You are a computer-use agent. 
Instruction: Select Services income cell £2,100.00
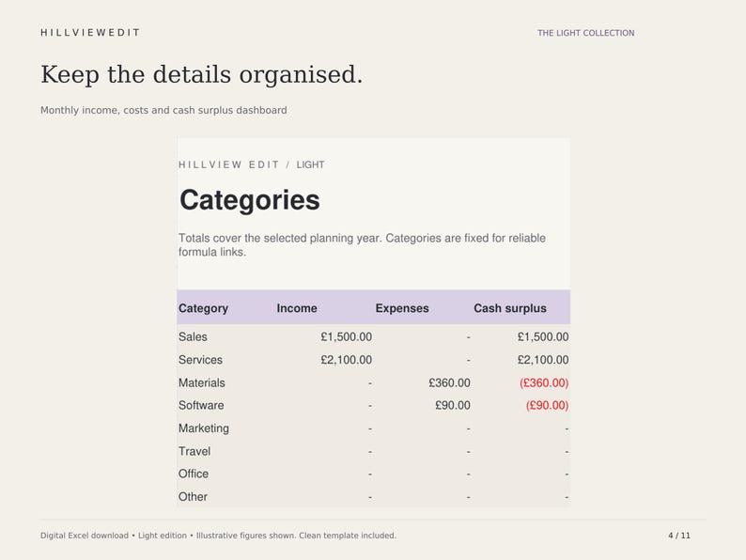coord(346,360)
